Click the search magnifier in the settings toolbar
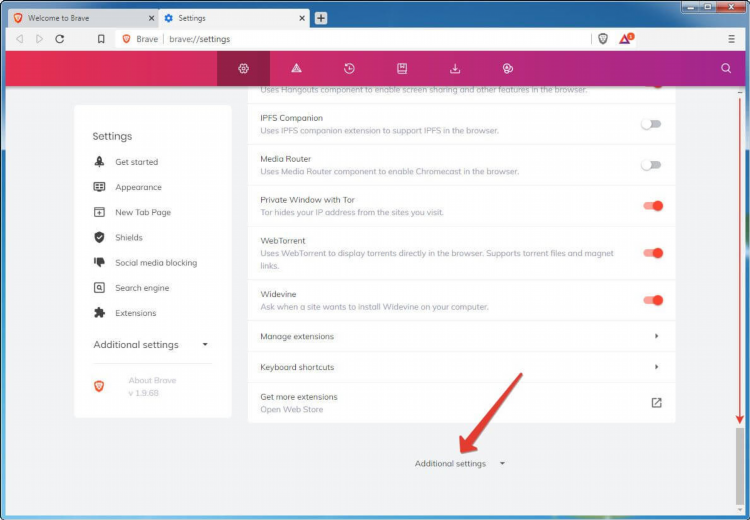Viewport: 750px width, 520px height. pyautogui.click(x=726, y=68)
